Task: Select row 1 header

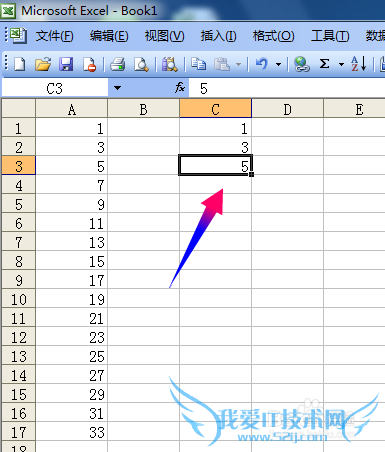Action: coord(18,128)
